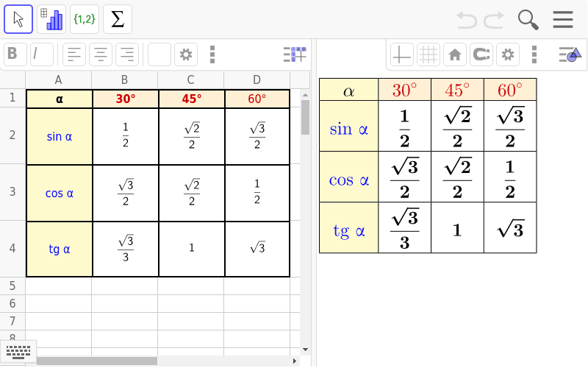Click the Redo arrow
The image size is (588, 368).
coord(493,20)
